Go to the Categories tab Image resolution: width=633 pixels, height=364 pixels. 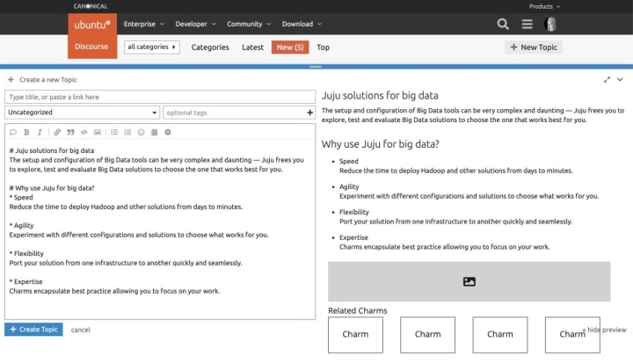(x=210, y=47)
